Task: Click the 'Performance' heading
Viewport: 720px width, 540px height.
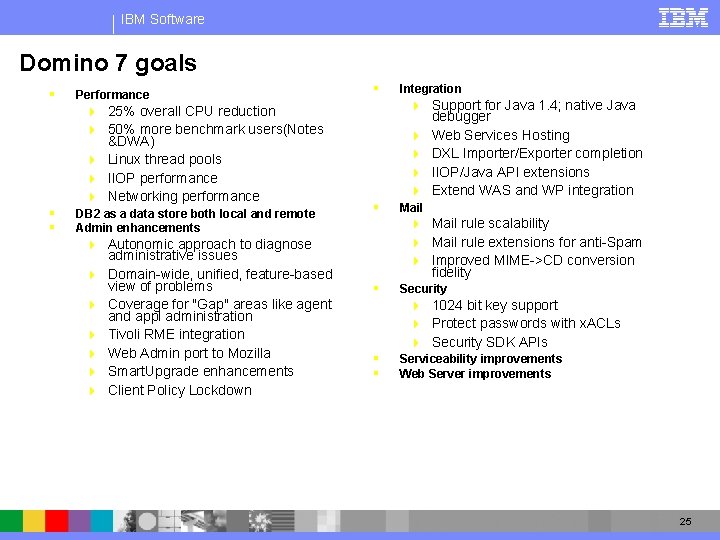Action: pos(112,95)
